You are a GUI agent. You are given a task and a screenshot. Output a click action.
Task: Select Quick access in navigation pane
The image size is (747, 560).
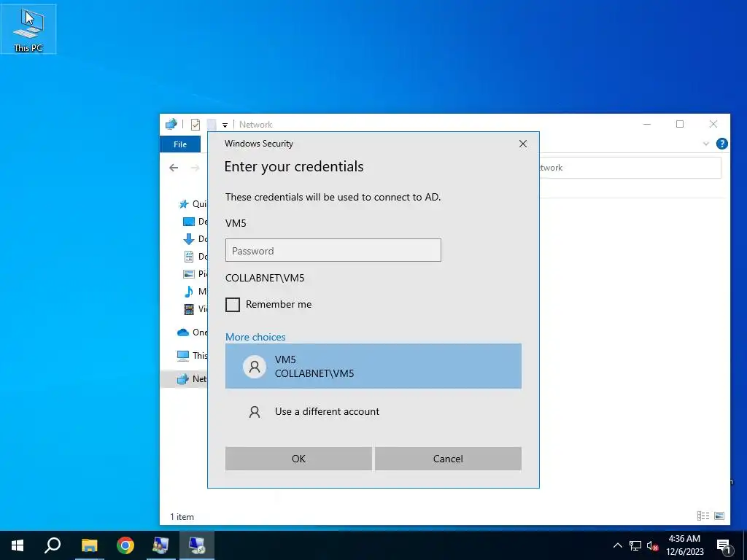coord(193,204)
